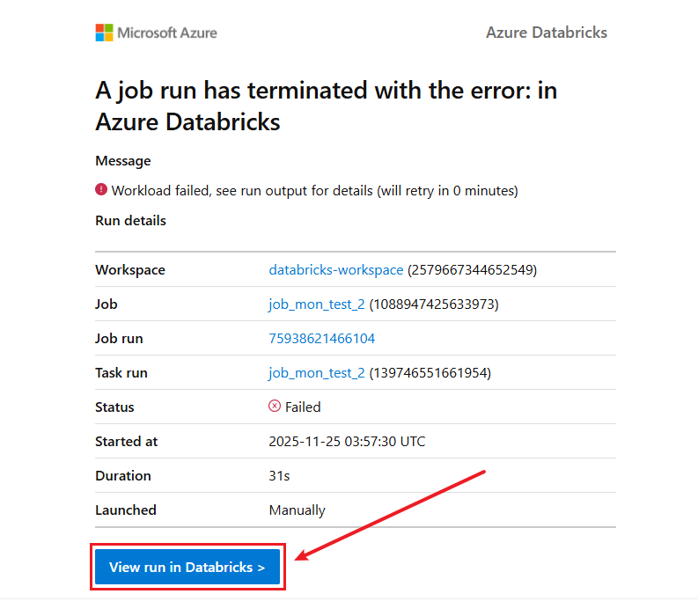Click the Run details section label
The width and height of the screenshot is (698, 616).
point(130,221)
